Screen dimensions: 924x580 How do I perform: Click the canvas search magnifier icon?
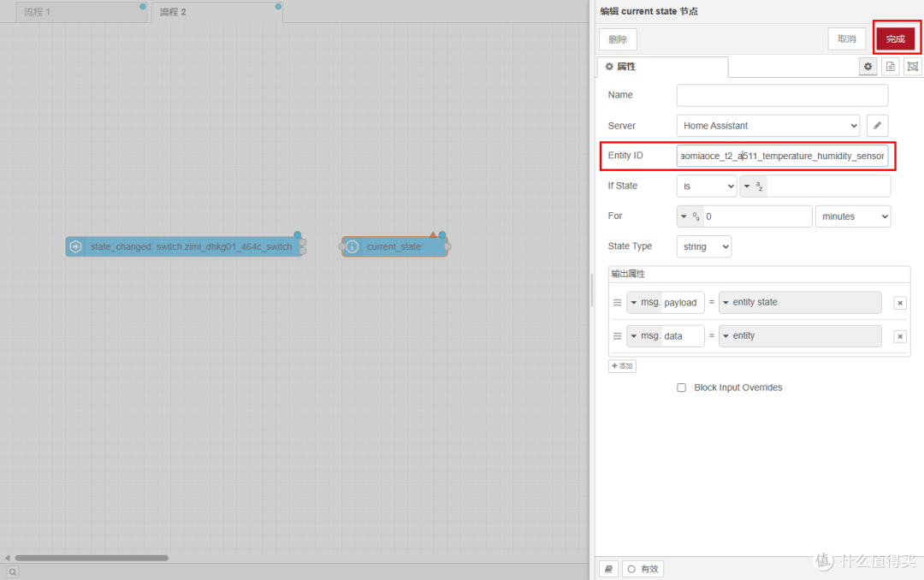coord(12,571)
